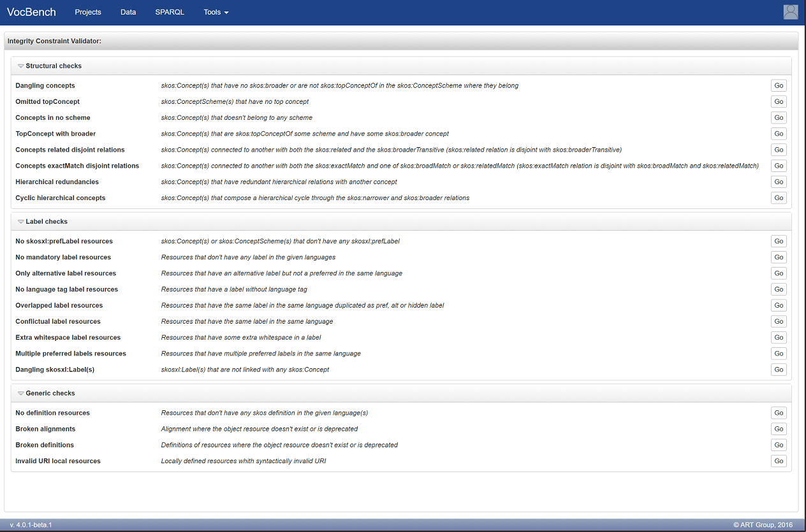Click the version 'v. 4.0.1-beta.1' text

click(31, 525)
